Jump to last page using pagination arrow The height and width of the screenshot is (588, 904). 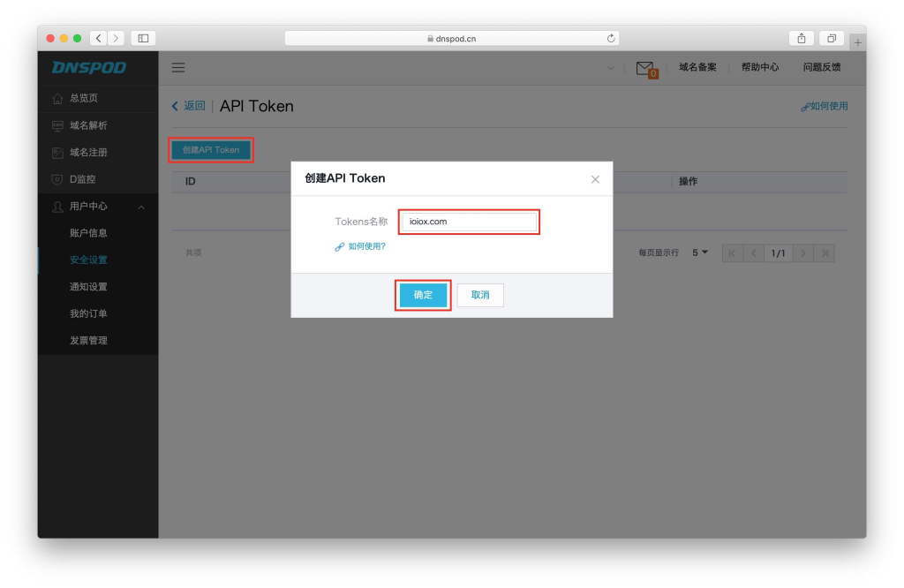[827, 253]
